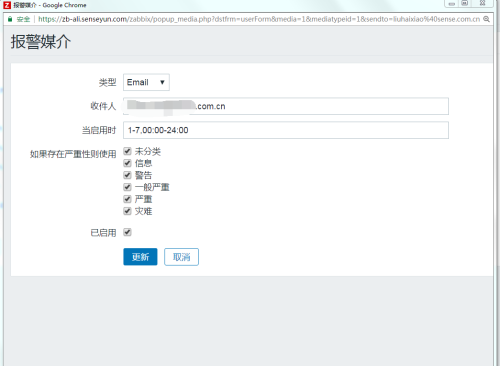The image size is (500, 366).
Task: Toggle the 警告 severity checkbox
Action: point(127,175)
